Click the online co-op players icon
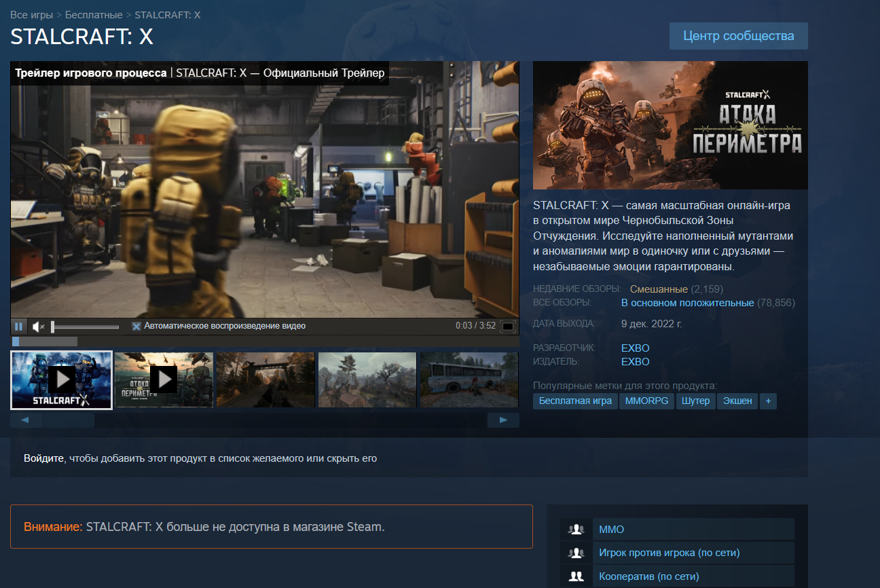The height and width of the screenshot is (588, 880). 576,577
